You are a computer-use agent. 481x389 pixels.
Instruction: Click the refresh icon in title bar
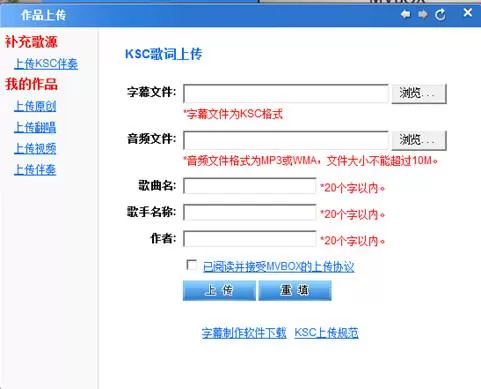pos(440,15)
